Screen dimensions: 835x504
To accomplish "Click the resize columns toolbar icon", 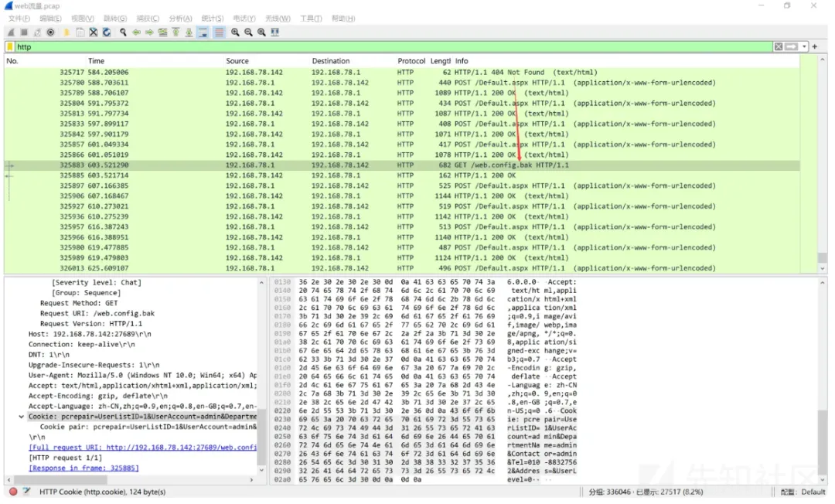I will [x=275, y=32].
